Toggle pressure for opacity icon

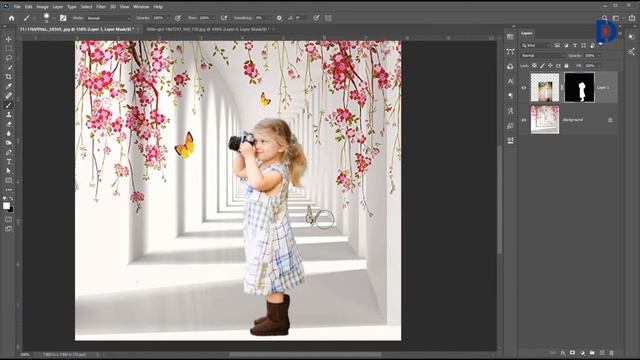tap(178, 18)
